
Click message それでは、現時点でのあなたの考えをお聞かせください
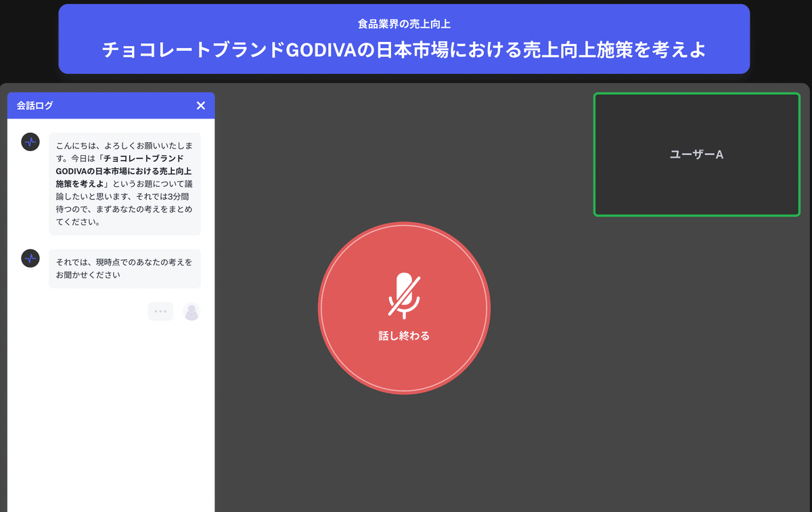point(125,268)
